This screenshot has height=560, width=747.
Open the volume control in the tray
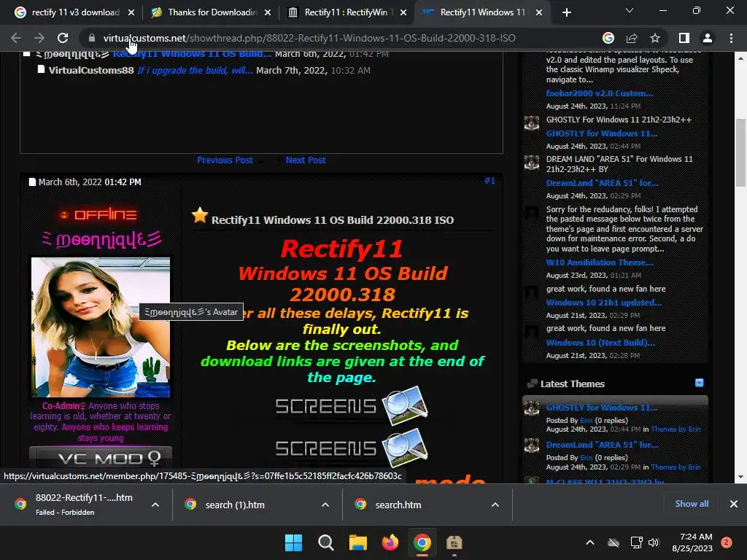tap(654, 542)
